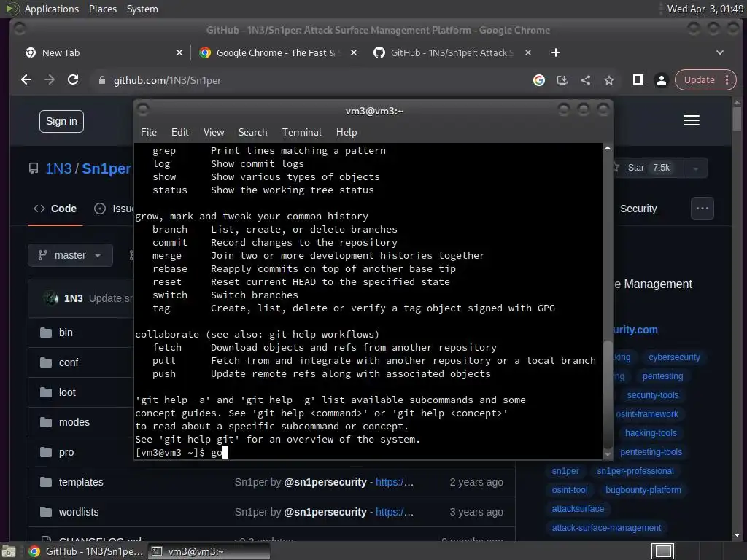
Task: Click the security-tools topic tag
Action: click(653, 395)
